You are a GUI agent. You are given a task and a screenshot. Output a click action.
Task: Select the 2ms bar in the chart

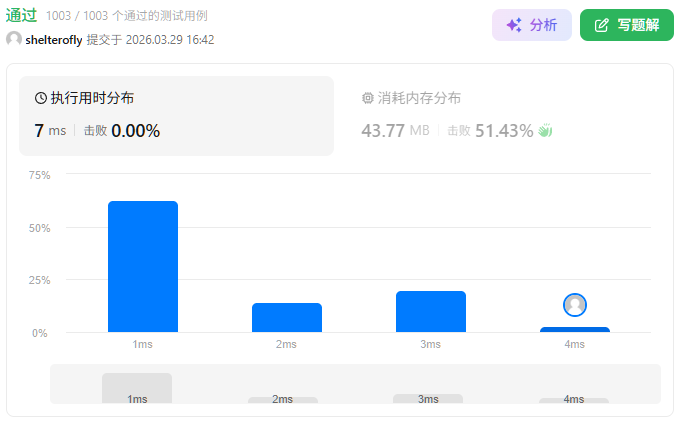click(x=287, y=317)
